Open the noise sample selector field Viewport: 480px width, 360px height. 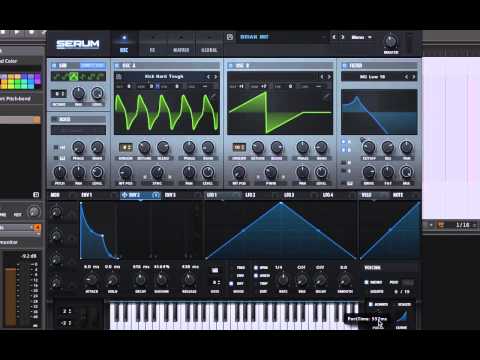tap(78, 130)
